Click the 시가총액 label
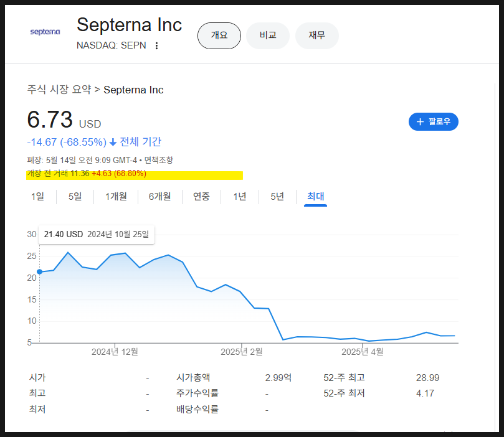The width and height of the screenshot is (504, 437). pyautogui.click(x=193, y=378)
